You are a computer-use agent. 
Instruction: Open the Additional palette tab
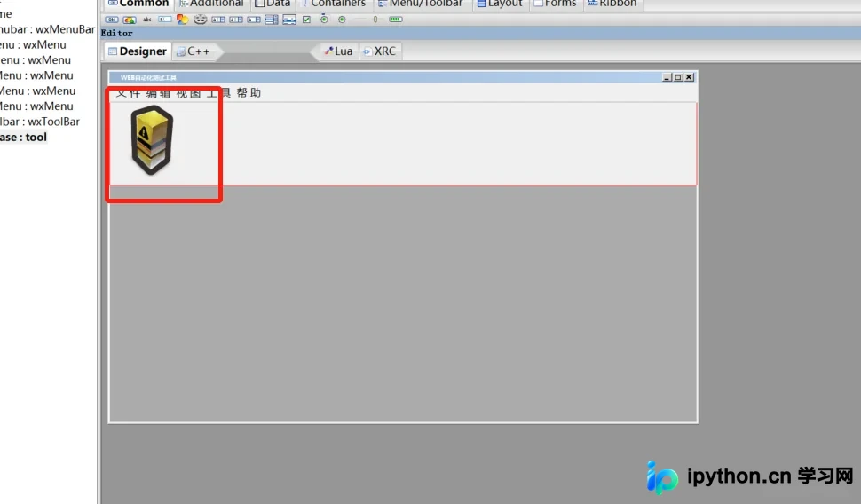click(211, 4)
